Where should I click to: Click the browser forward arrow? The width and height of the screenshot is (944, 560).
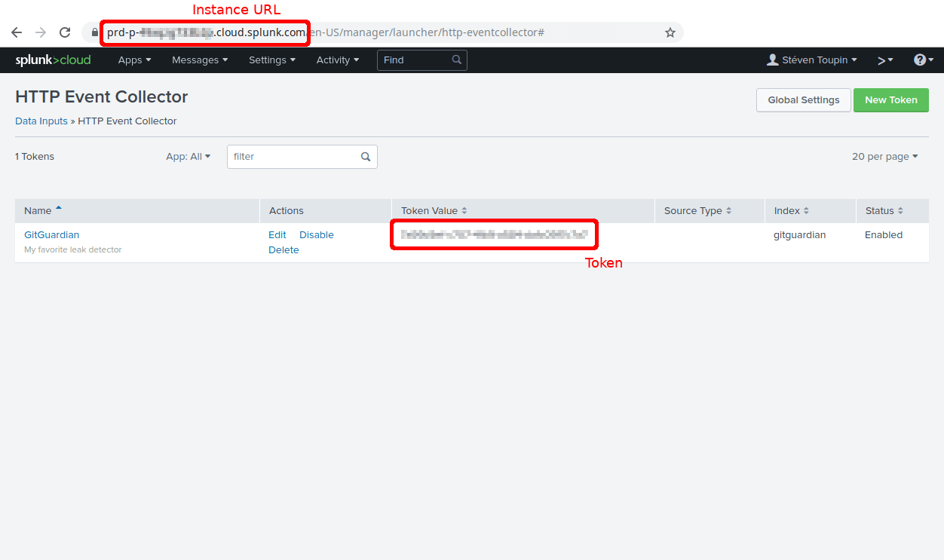pyautogui.click(x=41, y=32)
